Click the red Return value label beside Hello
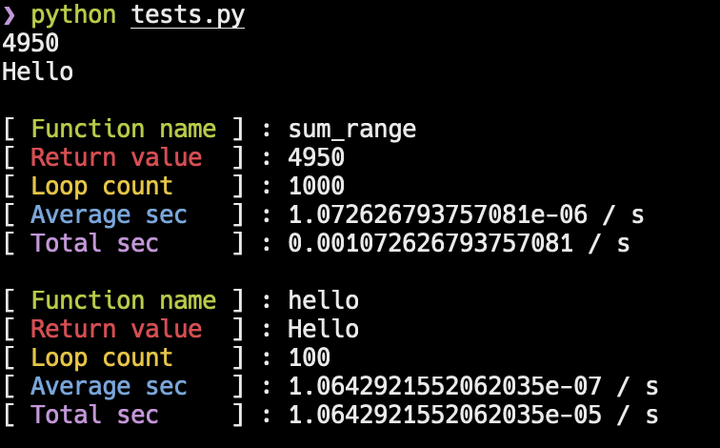 [x=116, y=329]
